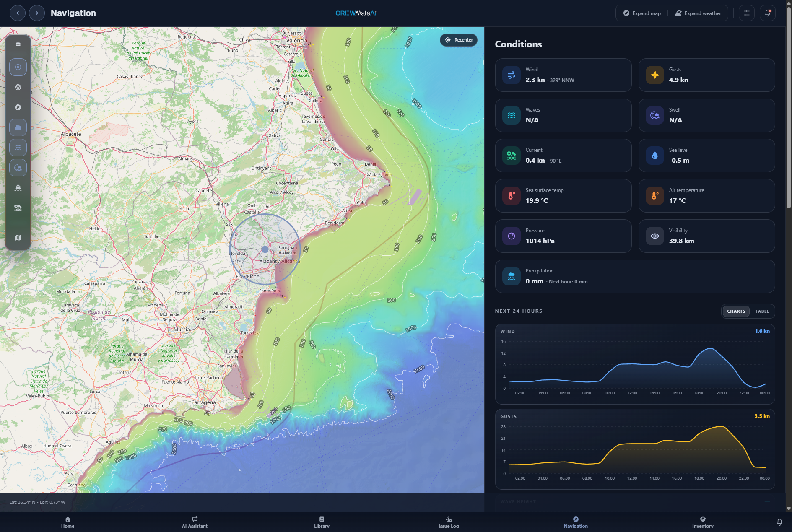Toggle the location target layer
The height and width of the screenshot is (532, 792).
(x=18, y=67)
